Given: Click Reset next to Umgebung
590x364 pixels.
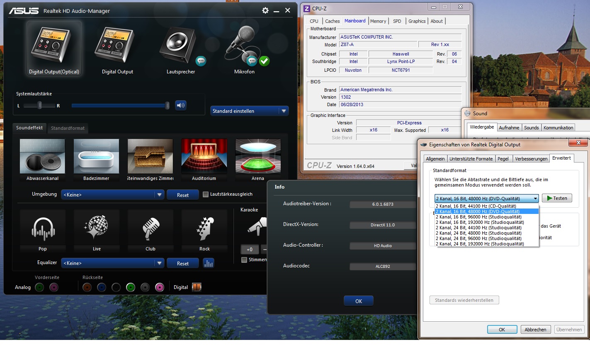Looking at the screenshot, I should [183, 195].
